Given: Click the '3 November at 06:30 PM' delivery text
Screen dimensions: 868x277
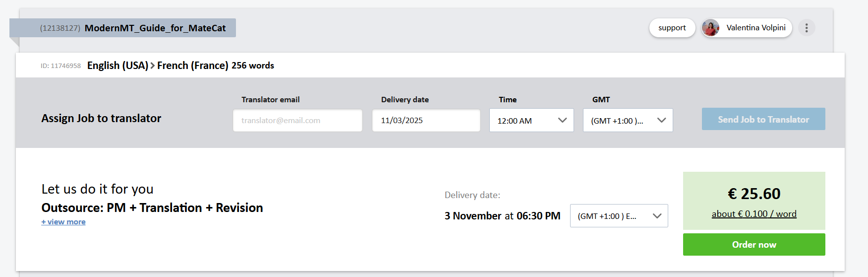Looking at the screenshot, I should [x=502, y=216].
